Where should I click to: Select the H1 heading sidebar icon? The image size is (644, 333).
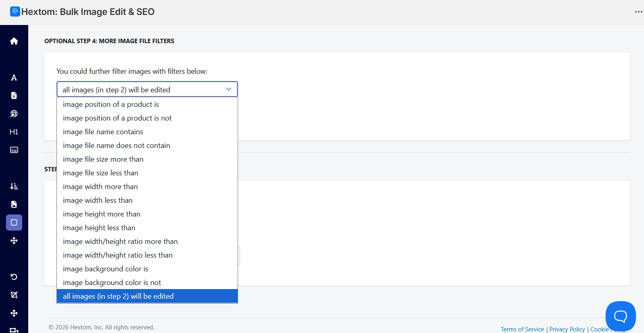(x=14, y=132)
